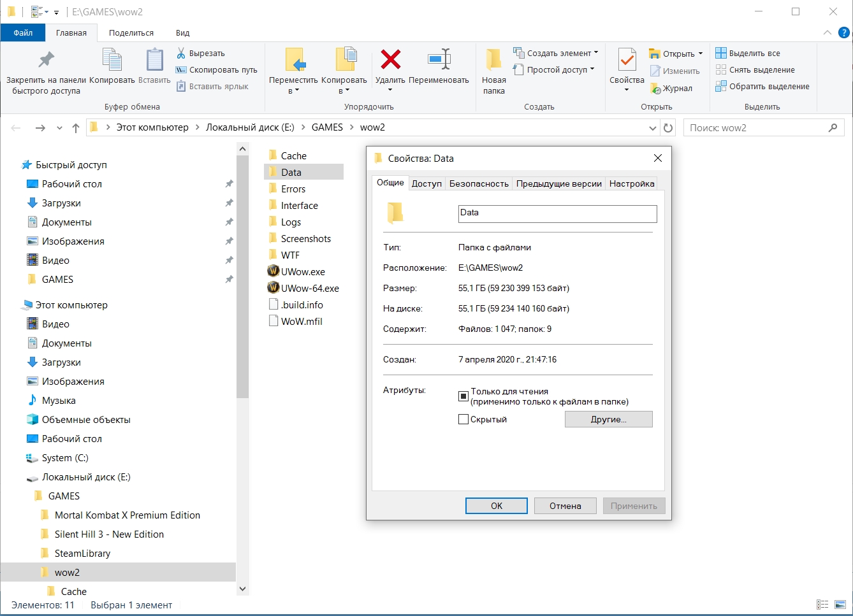The image size is (853, 616).
Task: Switch to the Security (Безопасность) tab
Action: point(479,183)
